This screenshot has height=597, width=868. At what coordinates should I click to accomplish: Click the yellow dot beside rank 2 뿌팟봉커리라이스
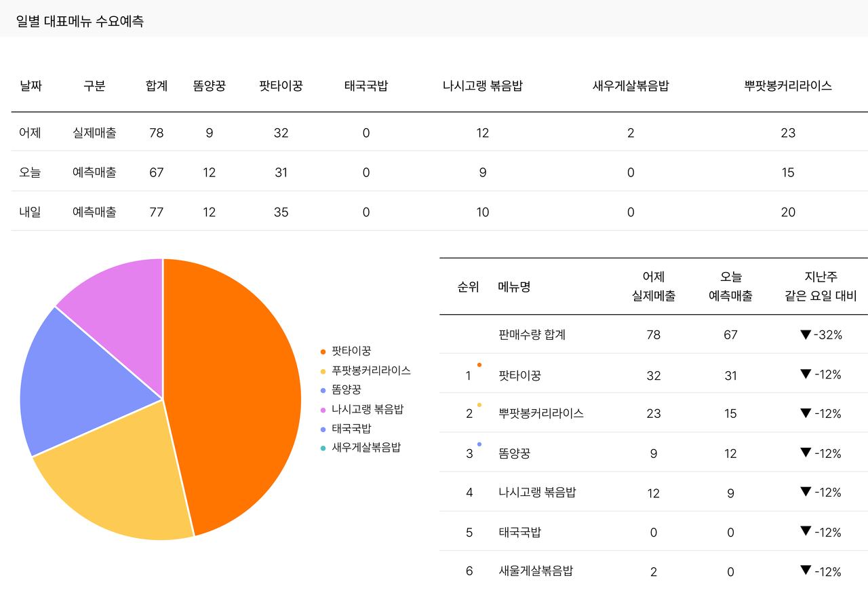point(480,404)
